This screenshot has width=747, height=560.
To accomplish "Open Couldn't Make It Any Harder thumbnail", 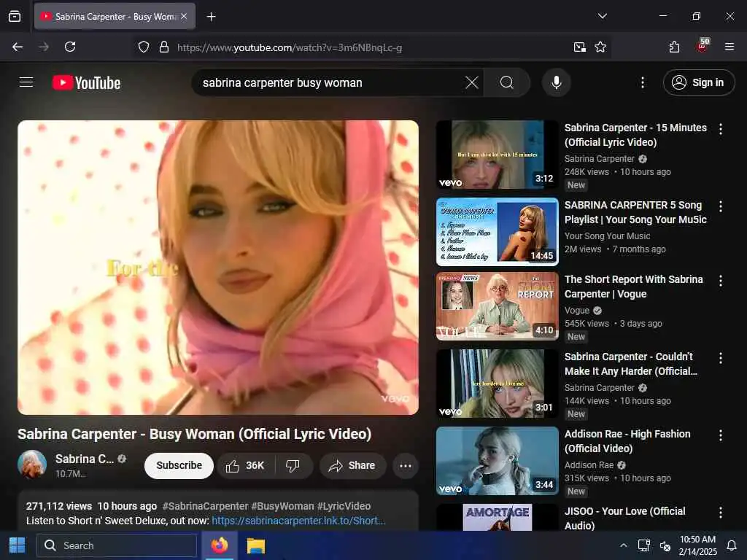I will click(x=498, y=384).
